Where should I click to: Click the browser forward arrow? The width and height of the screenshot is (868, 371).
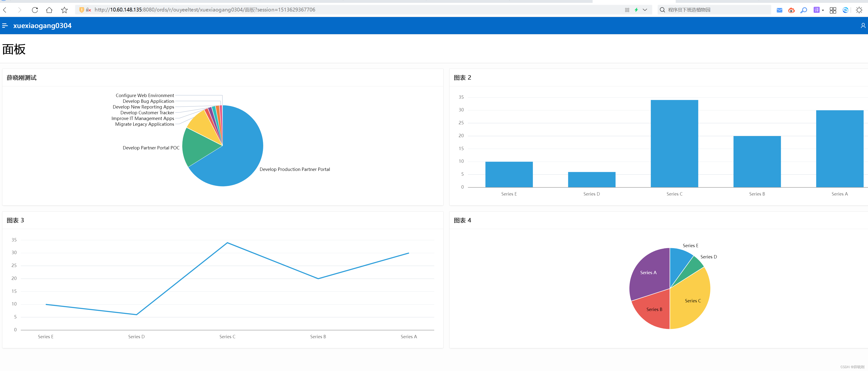20,10
